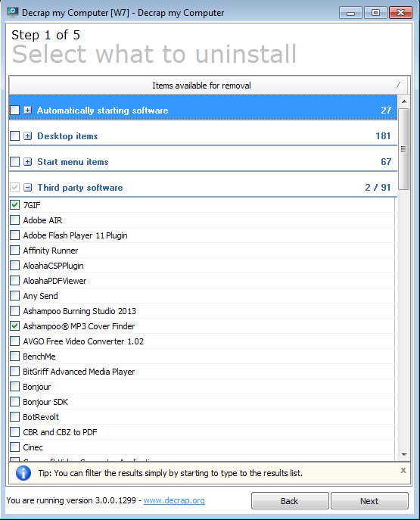Viewport: 420px width, 520px height.
Task: Check the Bonjour SDK checkbox
Action: tap(14, 402)
